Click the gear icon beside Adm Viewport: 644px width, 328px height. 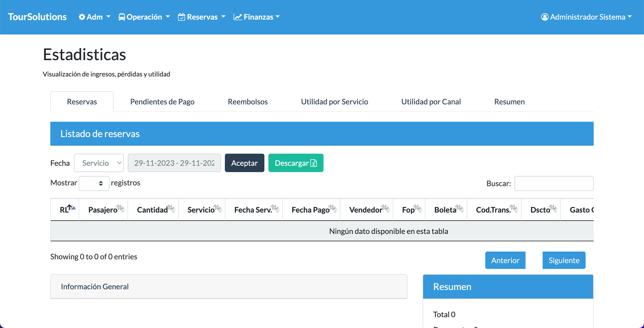tap(82, 17)
